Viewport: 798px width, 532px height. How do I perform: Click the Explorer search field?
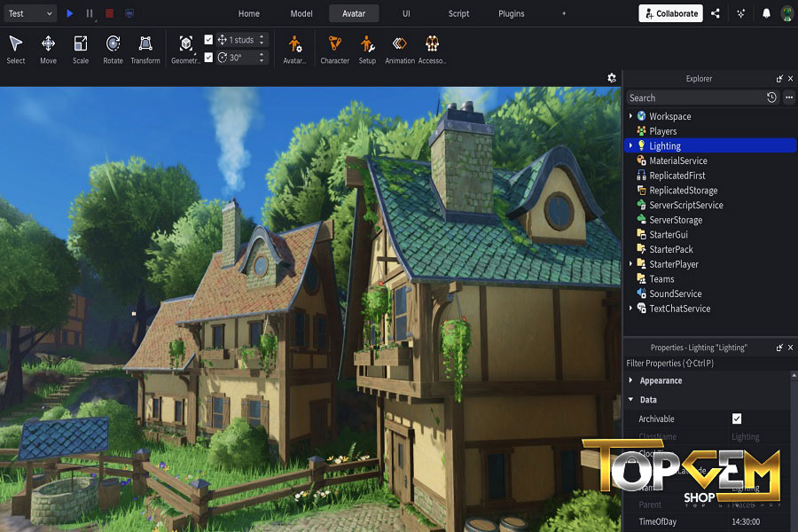click(694, 98)
